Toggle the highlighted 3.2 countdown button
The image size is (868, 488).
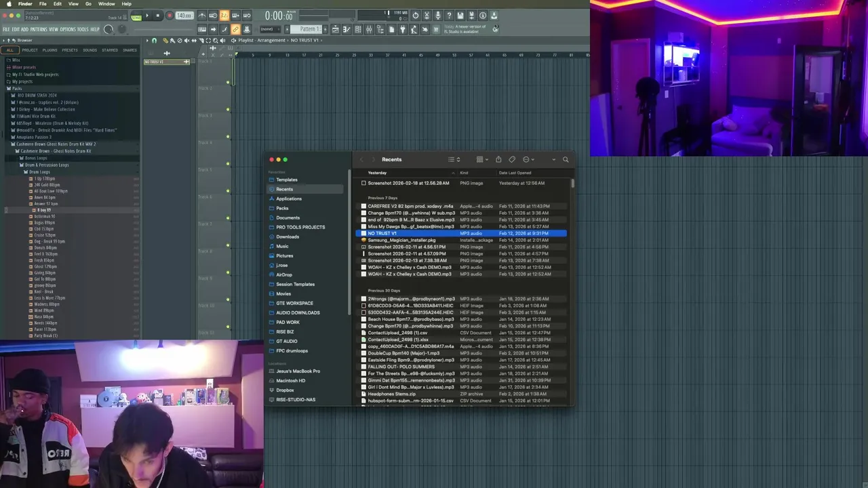point(224,16)
